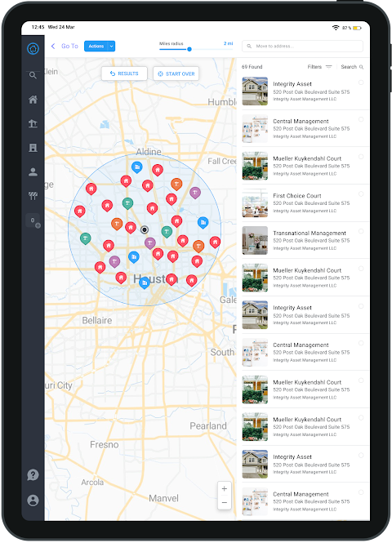Click the help question mark icon
This screenshot has height=543, width=392.
pyautogui.click(x=33, y=474)
